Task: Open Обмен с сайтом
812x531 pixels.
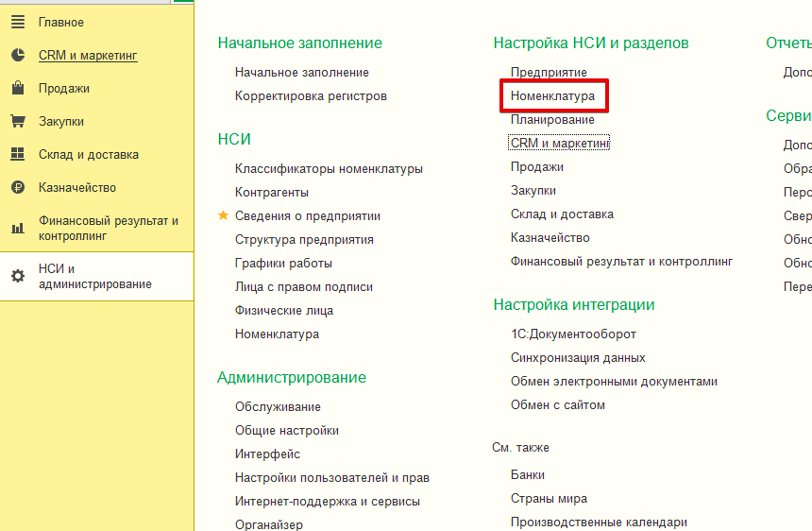Action: pos(558,405)
